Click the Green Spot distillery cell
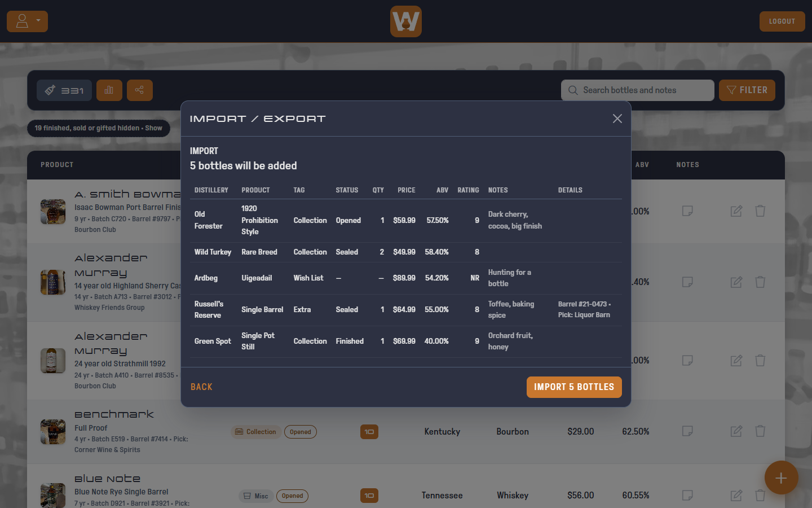The width and height of the screenshot is (812, 508). click(213, 341)
